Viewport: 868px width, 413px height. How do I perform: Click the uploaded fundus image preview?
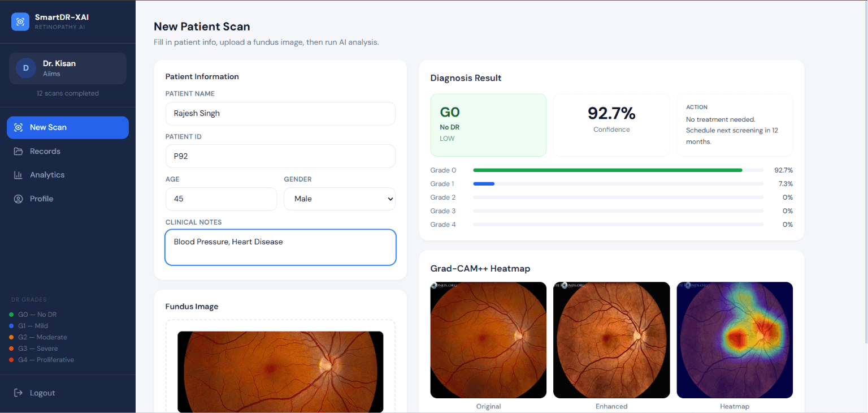(x=280, y=372)
